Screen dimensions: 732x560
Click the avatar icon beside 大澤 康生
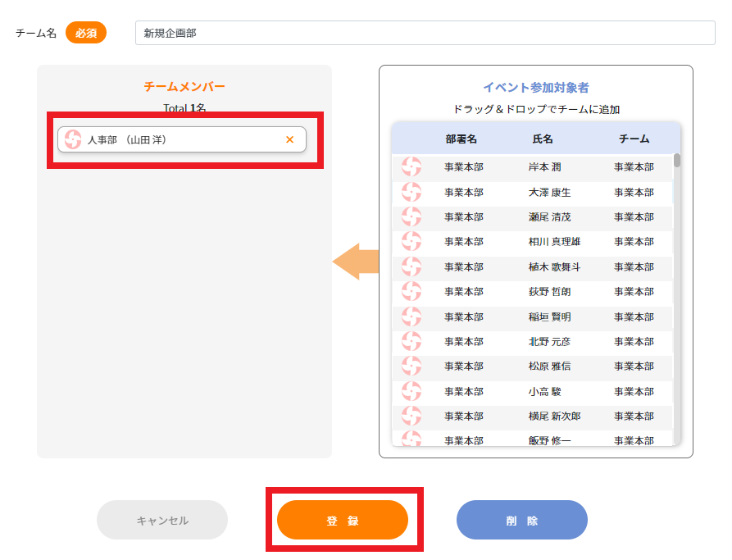(411, 192)
